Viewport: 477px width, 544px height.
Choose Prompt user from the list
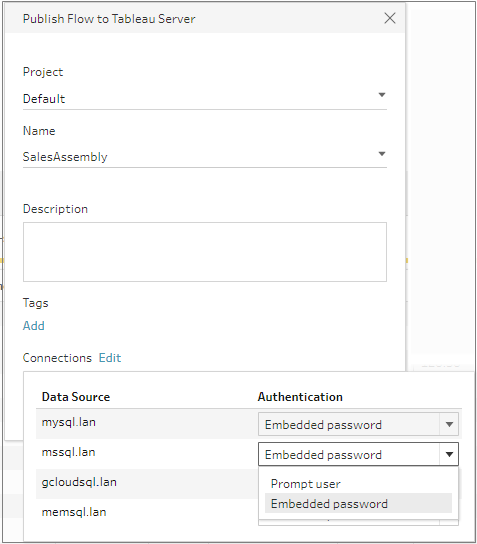click(x=358, y=484)
